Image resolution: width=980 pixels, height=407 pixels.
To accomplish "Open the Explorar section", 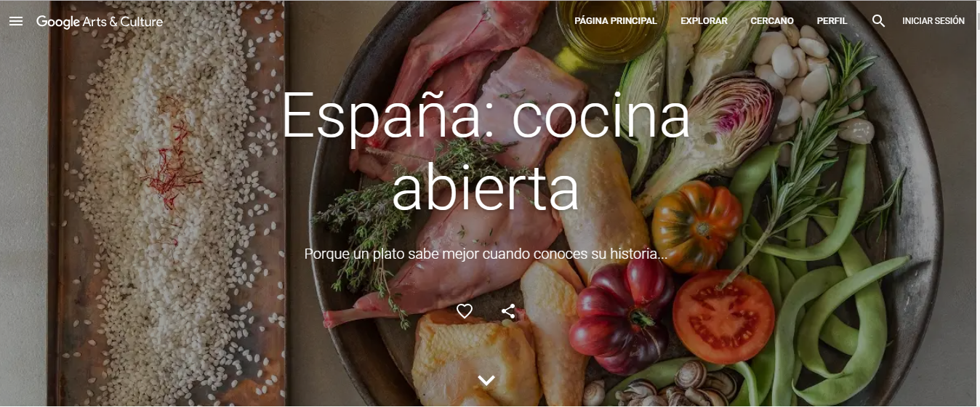I will 704,21.
